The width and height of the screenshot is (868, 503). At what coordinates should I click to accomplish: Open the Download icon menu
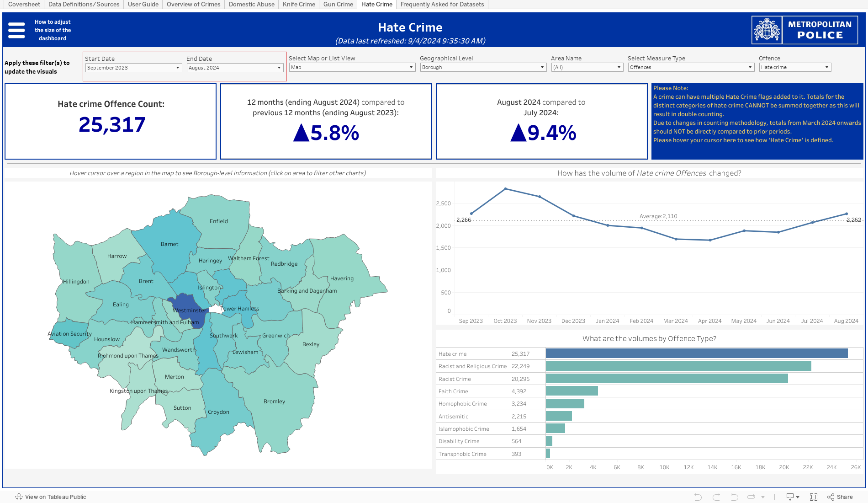792,497
